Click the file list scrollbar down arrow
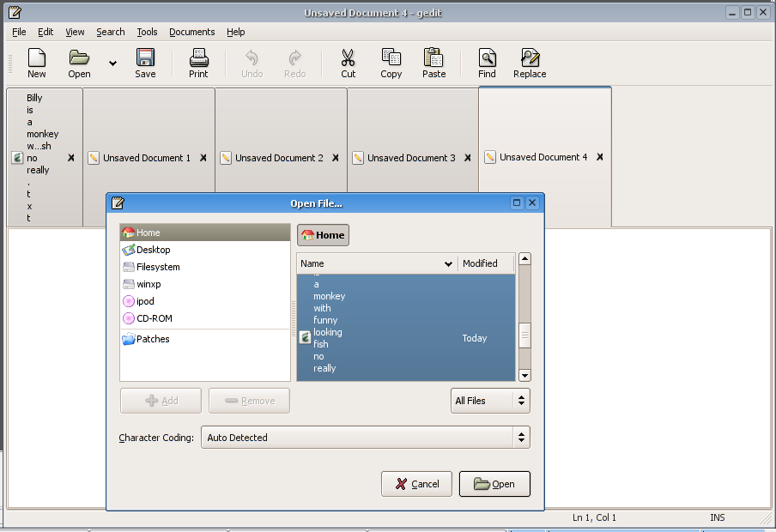Image resolution: width=776 pixels, height=532 pixels. point(524,375)
